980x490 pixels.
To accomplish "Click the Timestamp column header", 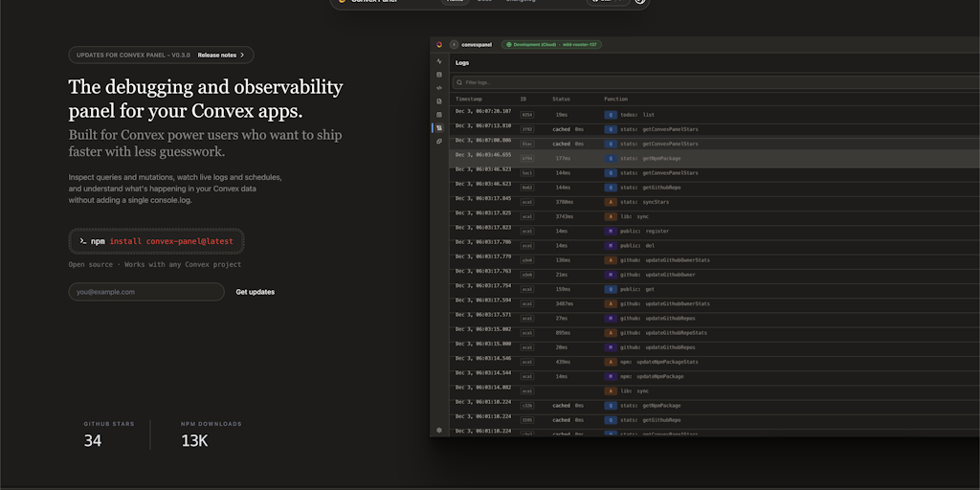I will [x=469, y=99].
